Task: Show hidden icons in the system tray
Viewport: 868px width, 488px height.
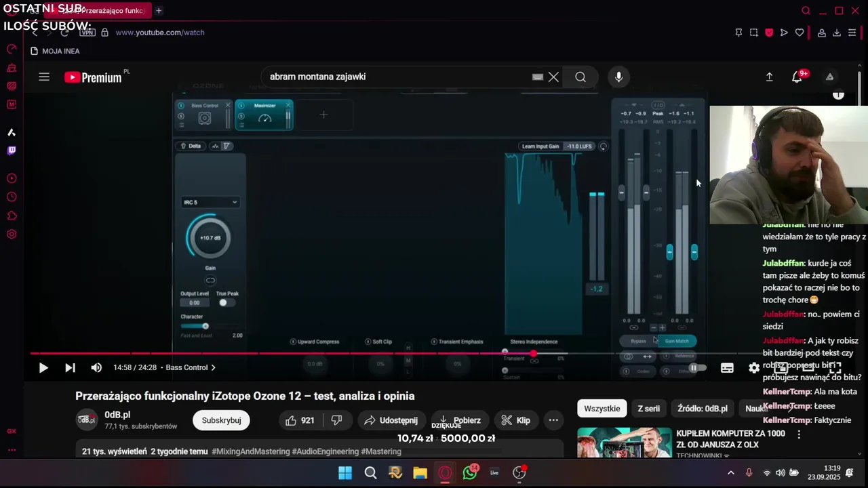Action: click(730, 472)
